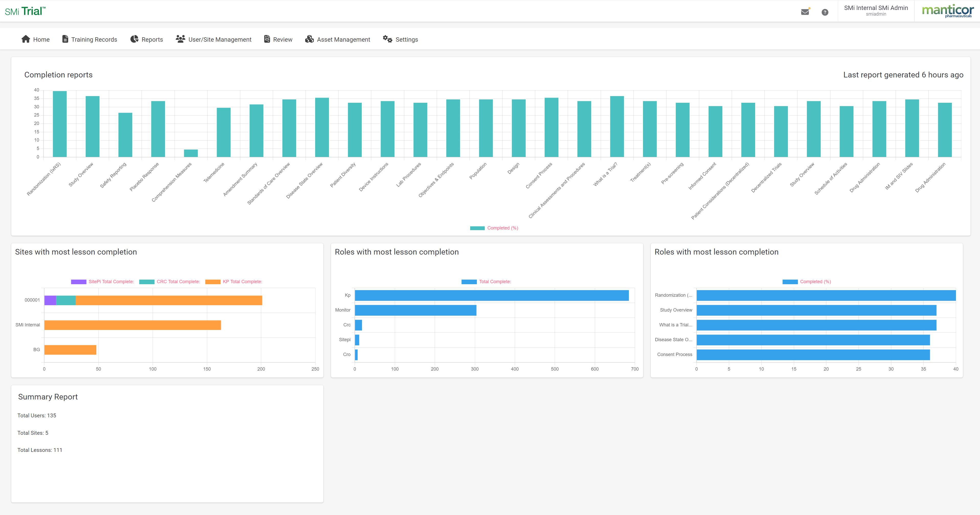
Task: Click the Reports pie chart icon
Action: click(134, 39)
